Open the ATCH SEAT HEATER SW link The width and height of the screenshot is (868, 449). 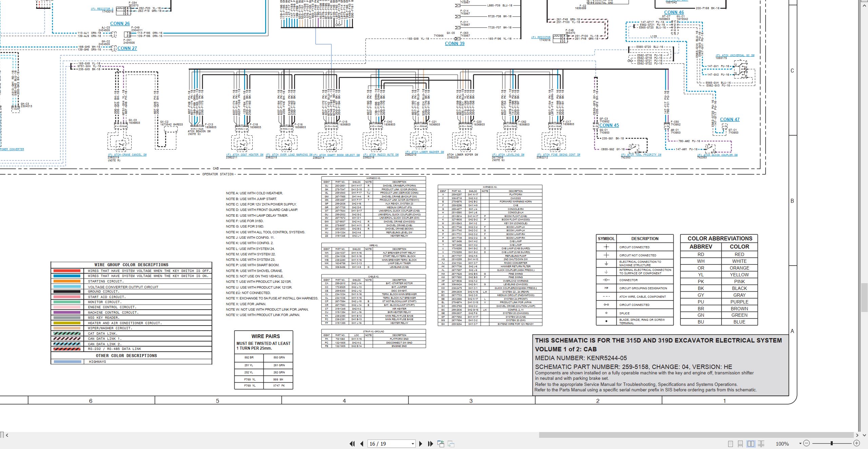point(245,155)
